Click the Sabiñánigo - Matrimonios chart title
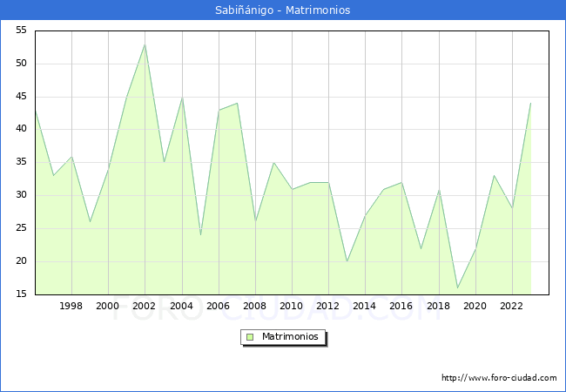Image resolution: width=566 pixels, height=392 pixels. [282, 10]
